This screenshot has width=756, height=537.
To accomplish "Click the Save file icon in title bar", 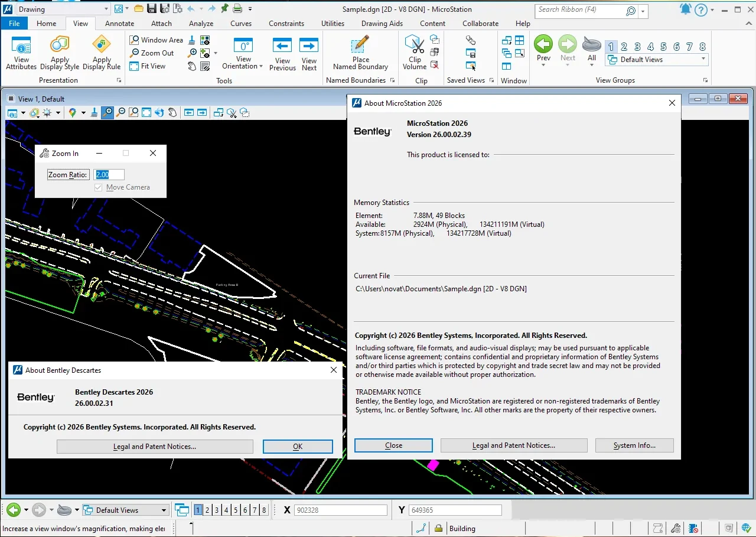I will coord(152,9).
